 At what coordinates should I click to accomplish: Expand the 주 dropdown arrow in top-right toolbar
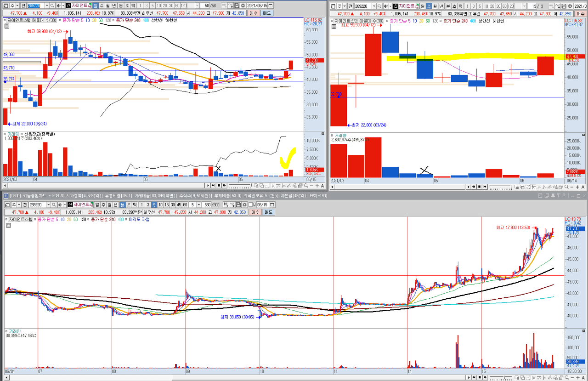pos(345,6)
